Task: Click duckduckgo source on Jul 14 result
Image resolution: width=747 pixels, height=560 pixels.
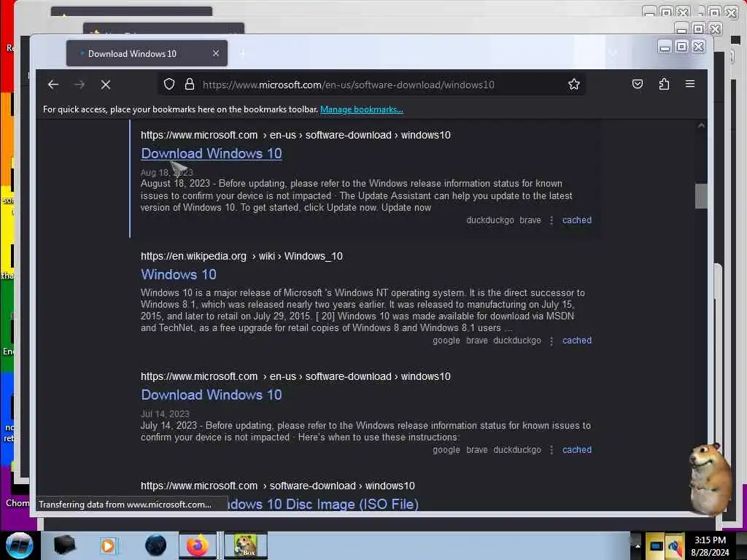Action: pyautogui.click(x=517, y=449)
